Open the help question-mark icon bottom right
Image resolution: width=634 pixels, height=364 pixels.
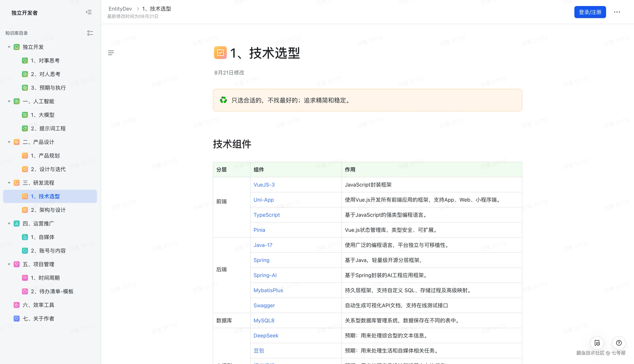click(619, 343)
